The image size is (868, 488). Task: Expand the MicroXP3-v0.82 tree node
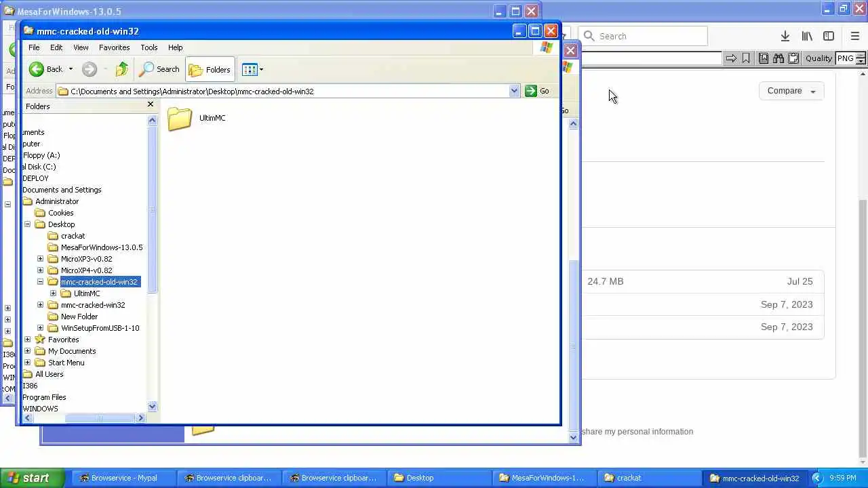click(40, 259)
